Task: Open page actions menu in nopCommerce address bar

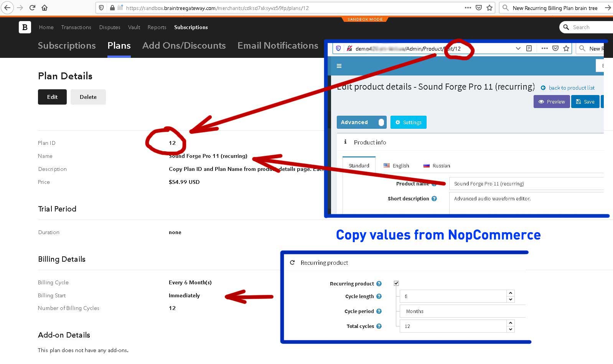Action: [544, 48]
